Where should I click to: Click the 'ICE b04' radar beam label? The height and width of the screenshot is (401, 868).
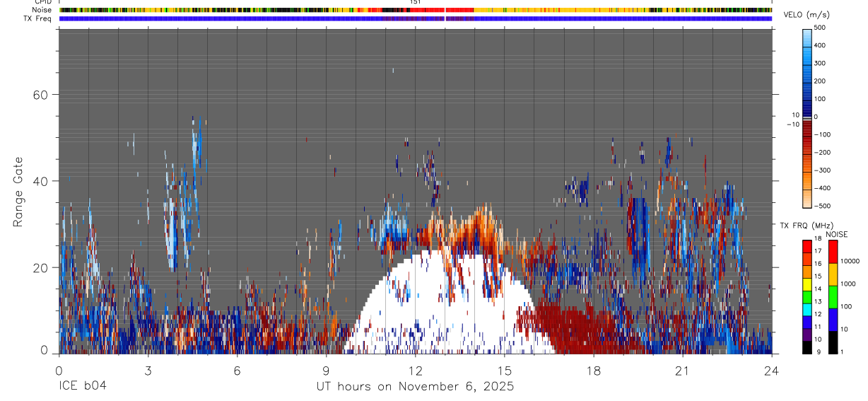pyautogui.click(x=83, y=387)
